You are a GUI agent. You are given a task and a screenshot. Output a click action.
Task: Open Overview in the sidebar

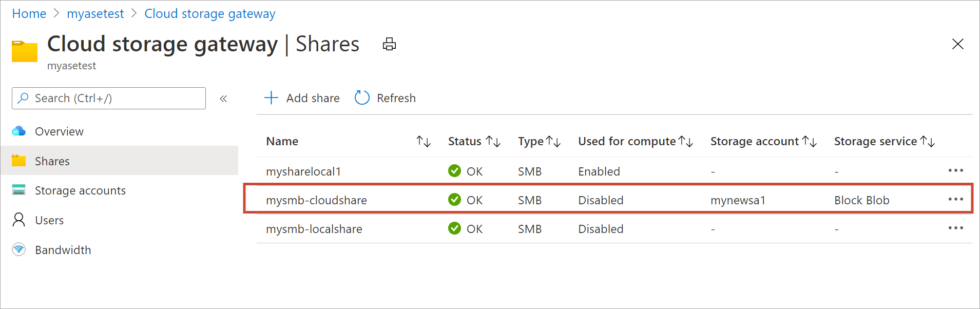pyautogui.click(x=59, y=131)
